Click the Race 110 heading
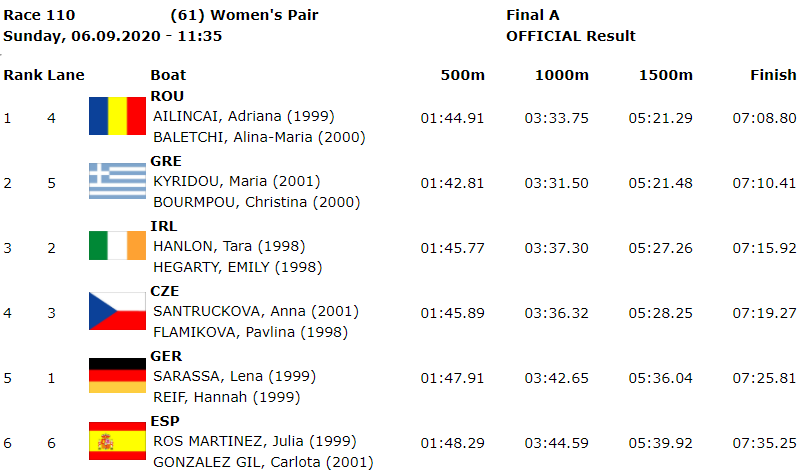The height and width of the screenshot is (474, 809). (x=39, y=15)
